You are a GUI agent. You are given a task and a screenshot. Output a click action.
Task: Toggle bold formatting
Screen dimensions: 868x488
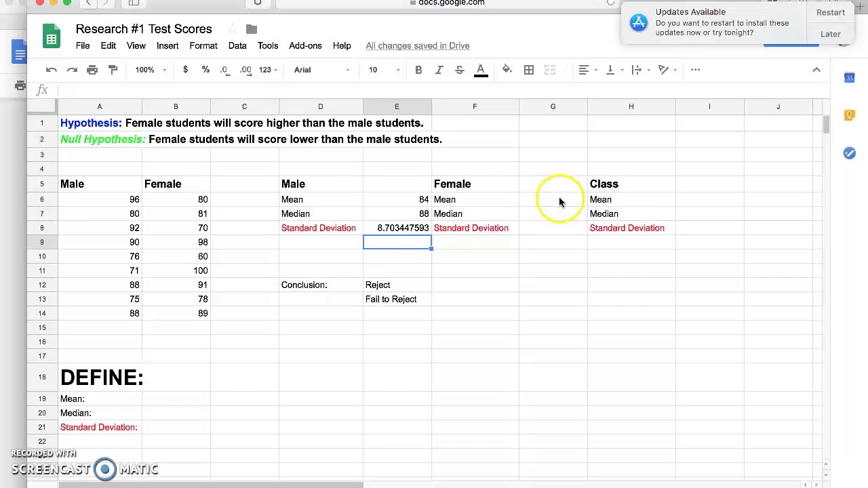coord(418,70)
